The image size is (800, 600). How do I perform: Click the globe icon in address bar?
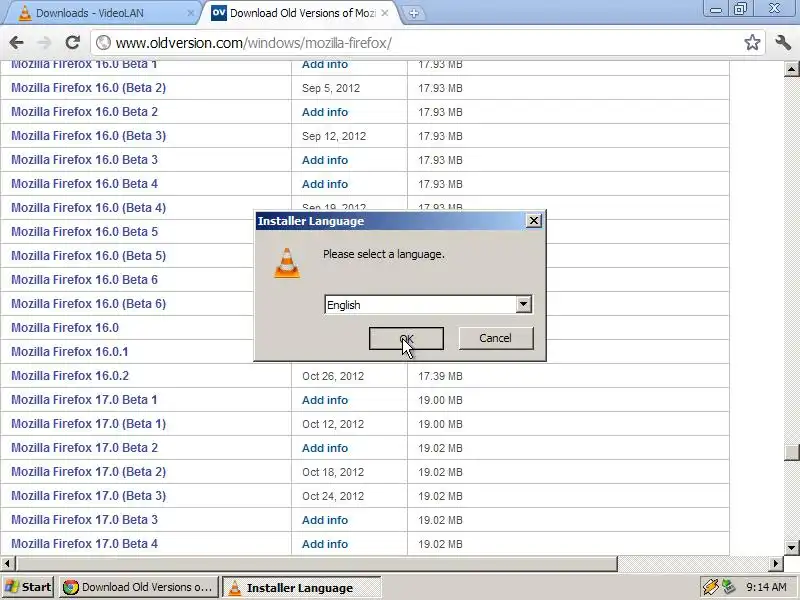coord(103,43)
